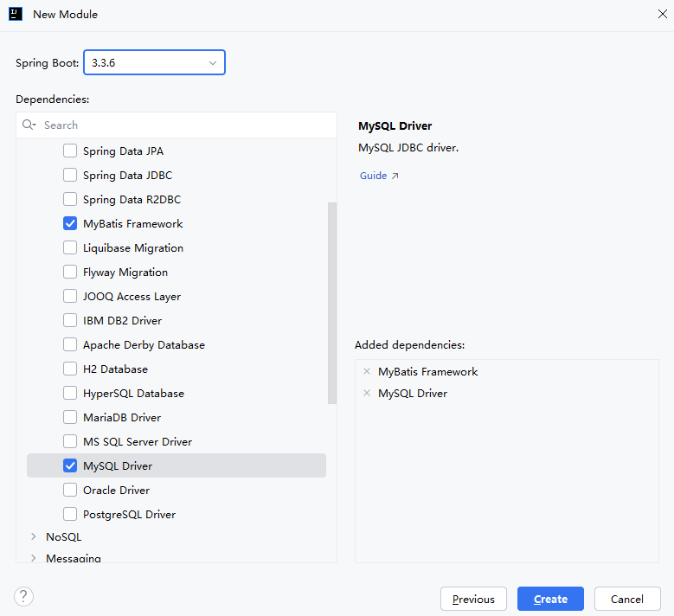Uncheck the MyBatis Framework checkbox
674x616 pixels.
tap(70, 223)
